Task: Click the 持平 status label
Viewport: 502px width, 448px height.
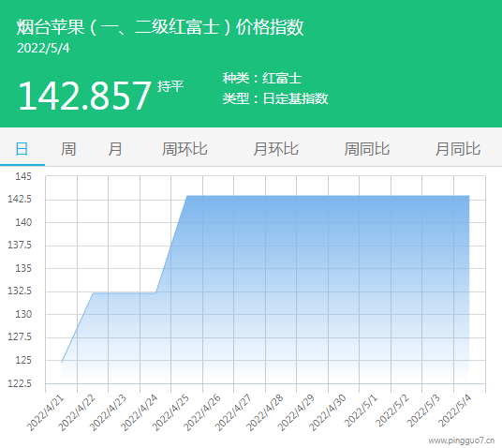Action: [170, 86]
